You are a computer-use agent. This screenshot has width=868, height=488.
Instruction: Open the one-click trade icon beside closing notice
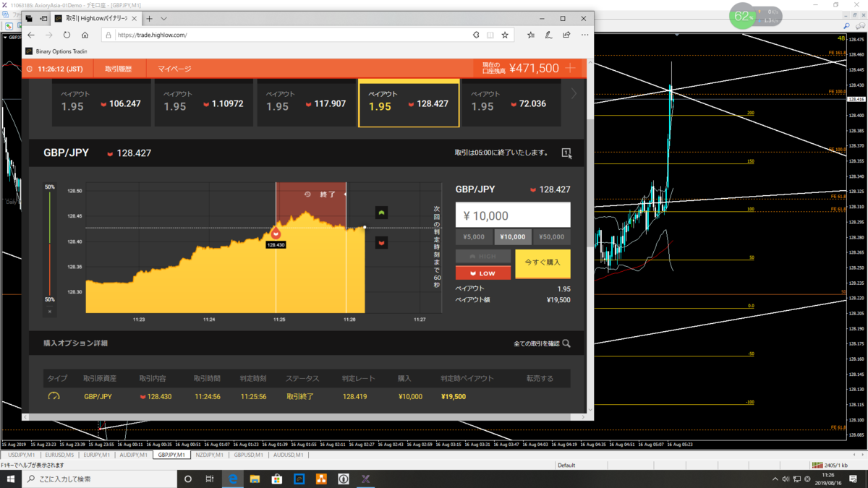(566, 153)
